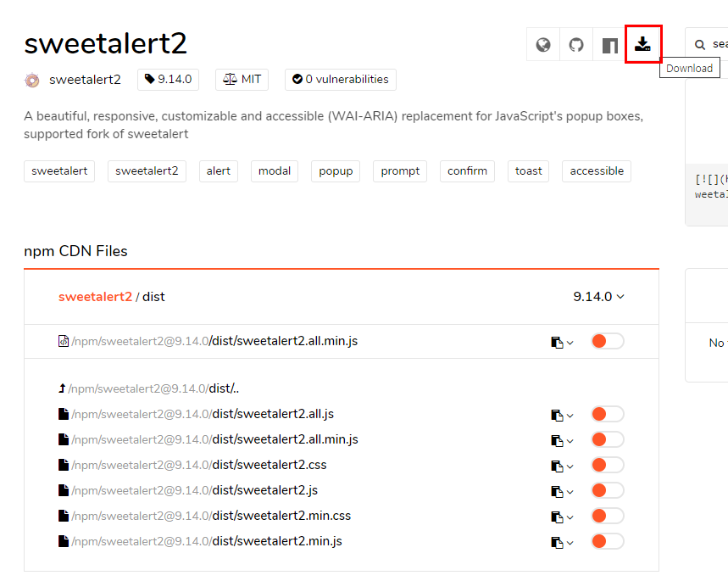Enable sweetalert2.css toggle
Image resolution: width=728 pixels, height=581 pixels.
tap(608, 465)
